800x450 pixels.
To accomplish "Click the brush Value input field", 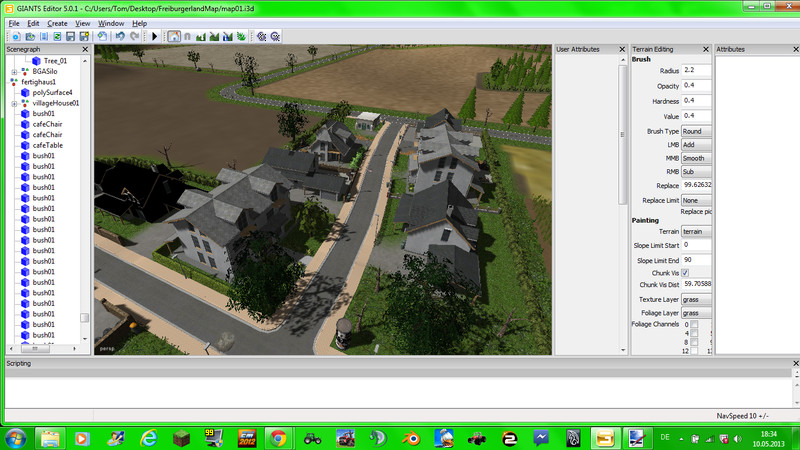I will pyautogui.click(x=696, y=116).
